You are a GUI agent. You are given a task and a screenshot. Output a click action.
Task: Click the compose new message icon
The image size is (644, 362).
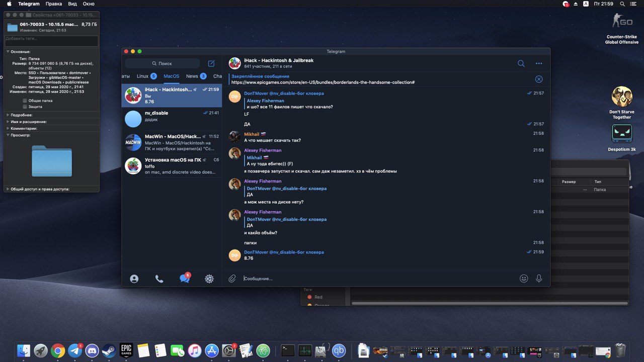pos(211,63)
